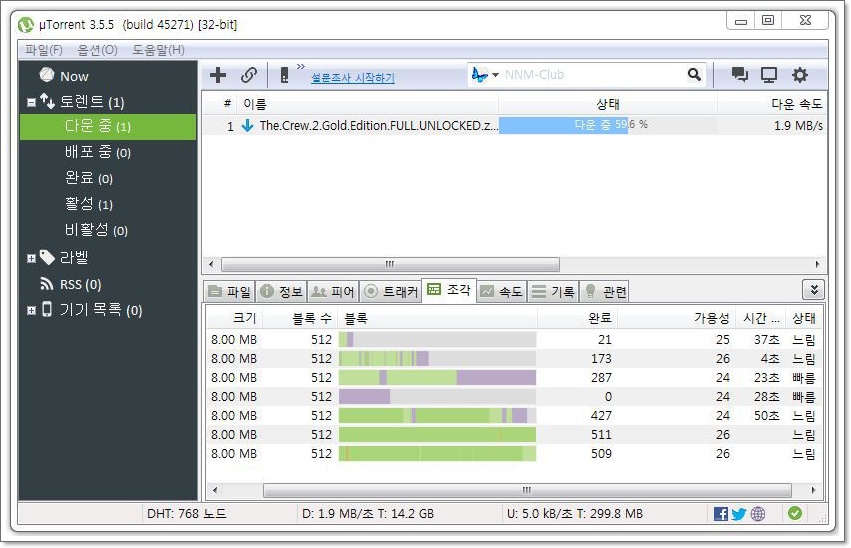Open the 옵션(O) menu
The height and width of the screenshot is (548, 851).
point(97,50)
